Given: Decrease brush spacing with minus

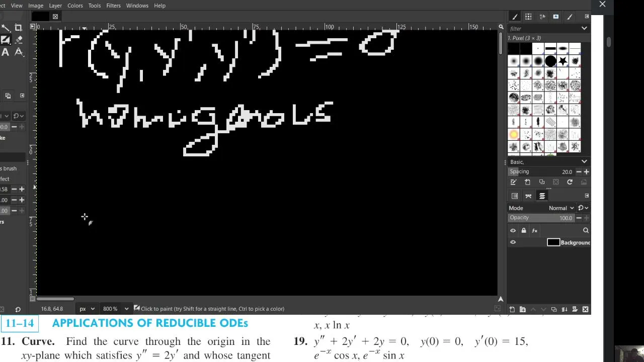Looking at the screenshot, I should point(579,172).
